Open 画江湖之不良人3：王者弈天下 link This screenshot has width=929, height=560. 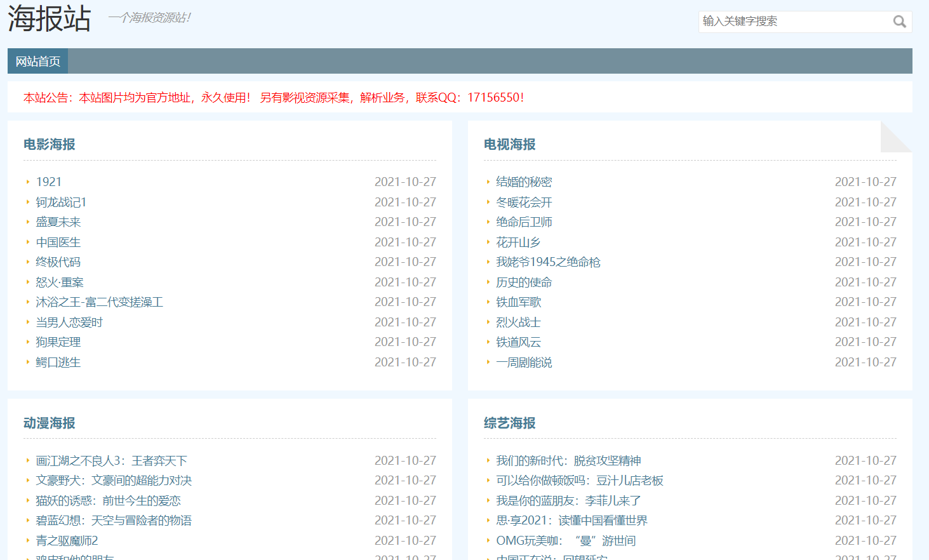click(x=112, y=460)
